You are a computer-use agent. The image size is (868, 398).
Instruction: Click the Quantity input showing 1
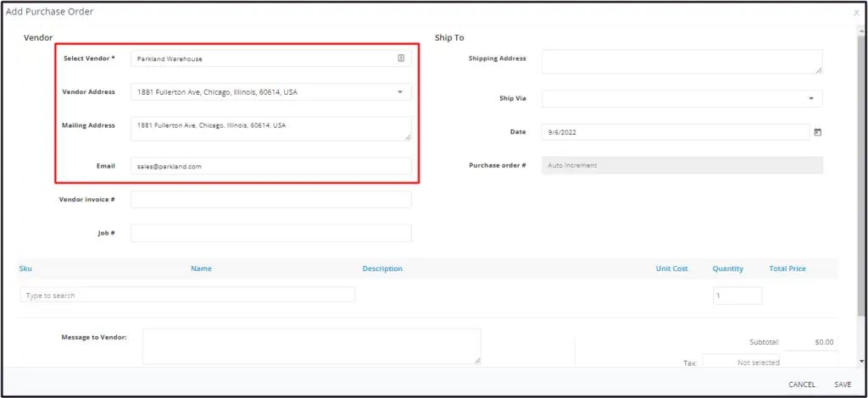[737, 296]
